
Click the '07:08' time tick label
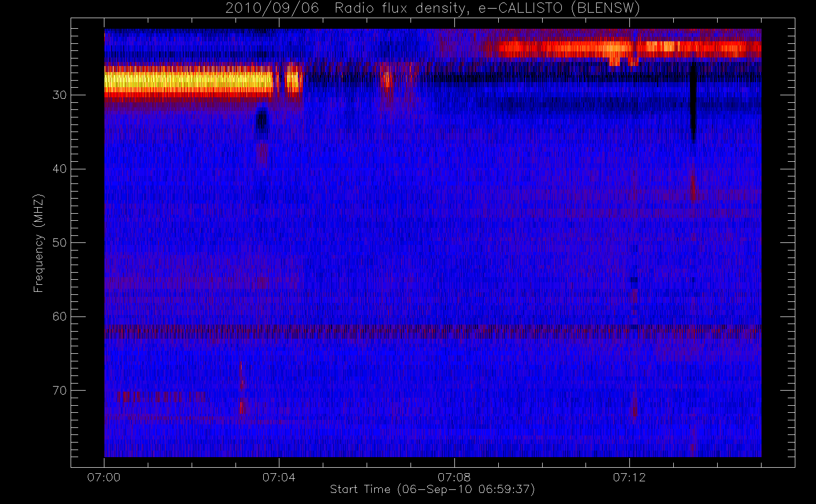coord(454,477)
